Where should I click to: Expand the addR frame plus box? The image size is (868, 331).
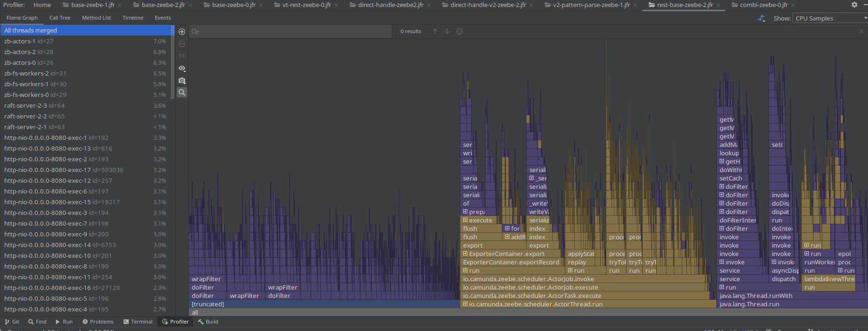point(507,237)
